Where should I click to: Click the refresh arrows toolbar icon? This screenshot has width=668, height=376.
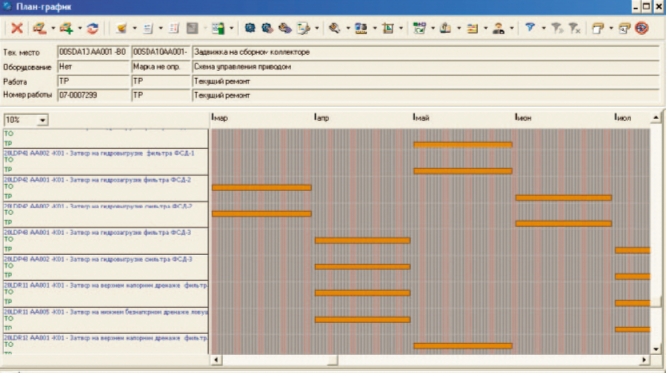tap(92, 29)
